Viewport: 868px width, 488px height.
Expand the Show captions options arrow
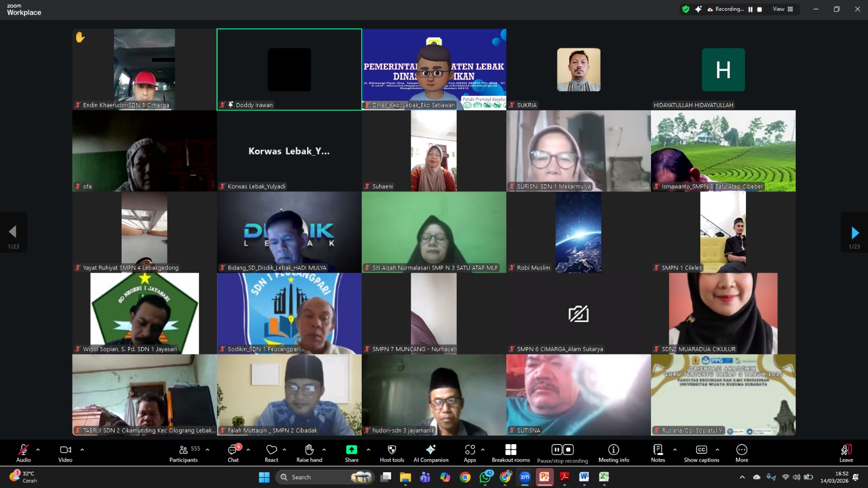tap(717, 450)
